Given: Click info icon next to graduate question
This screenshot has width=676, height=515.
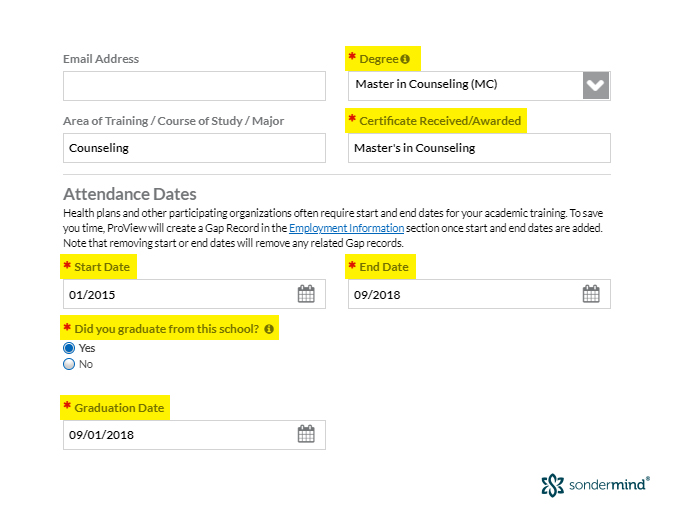Looking at the screenshot, I should coord(269,329).
